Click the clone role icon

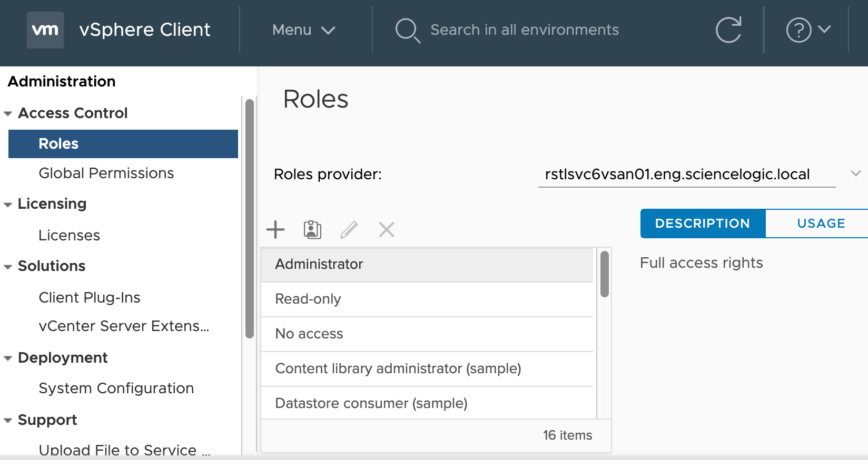coord(312,230)
